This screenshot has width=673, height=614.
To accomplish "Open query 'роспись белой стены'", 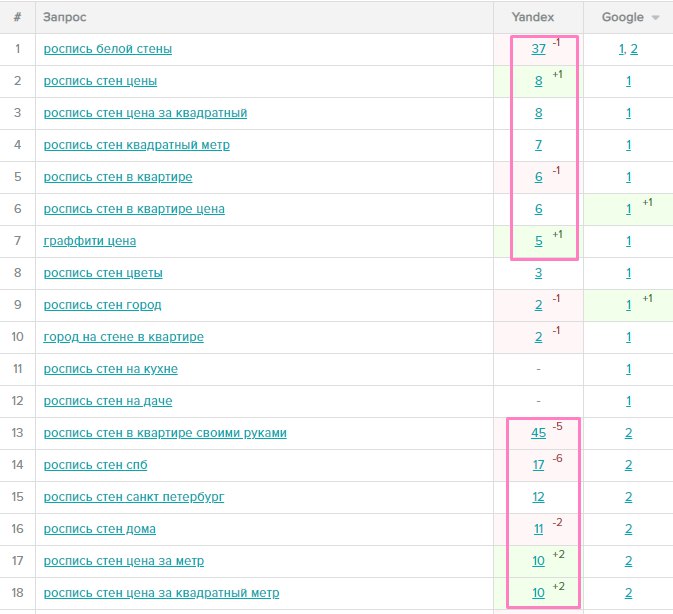I will pyautogui.click(x=108, y=49).
